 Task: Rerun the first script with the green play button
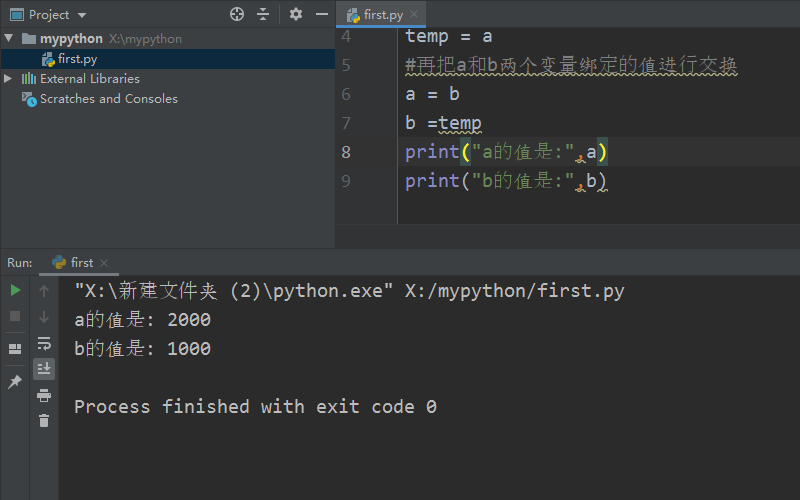click(15, 290)
